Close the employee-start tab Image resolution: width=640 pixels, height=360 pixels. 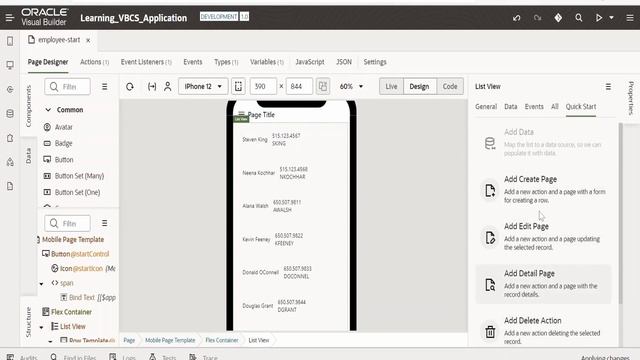[88, 40]
